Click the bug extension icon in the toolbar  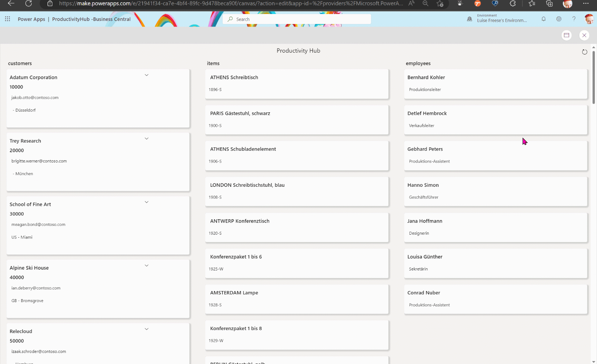point(460,3)
